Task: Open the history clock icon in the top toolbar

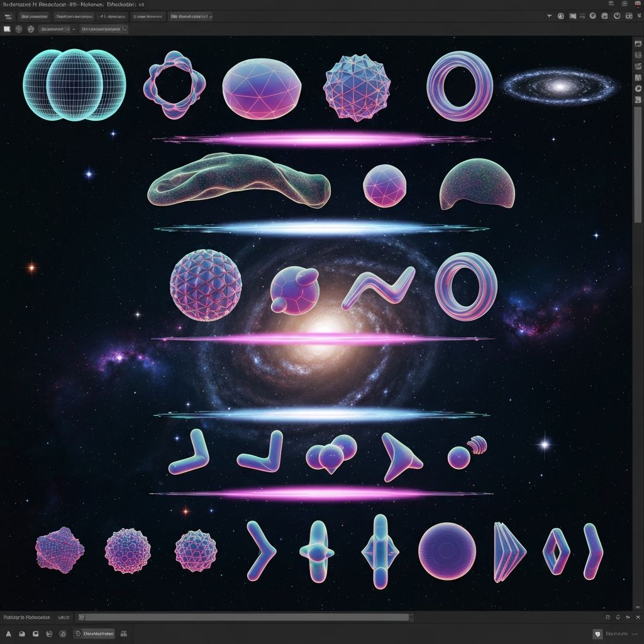Action: click(x=618, y=16)
